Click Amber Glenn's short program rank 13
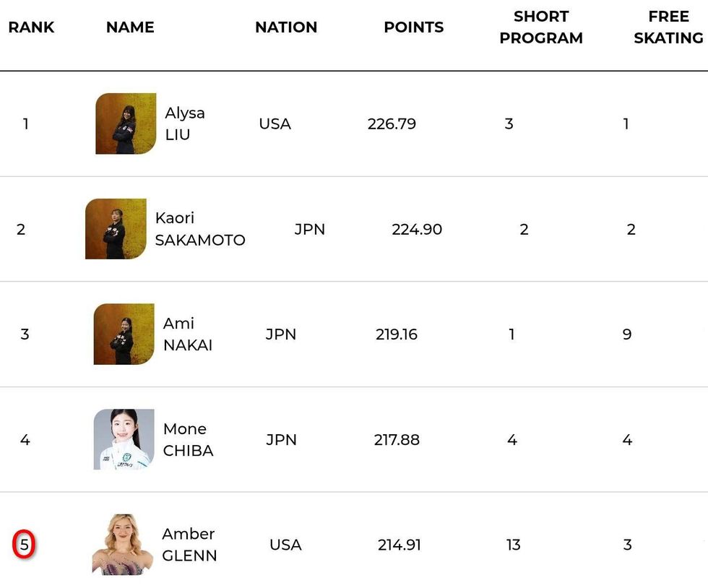 click(x=514, y=545)
